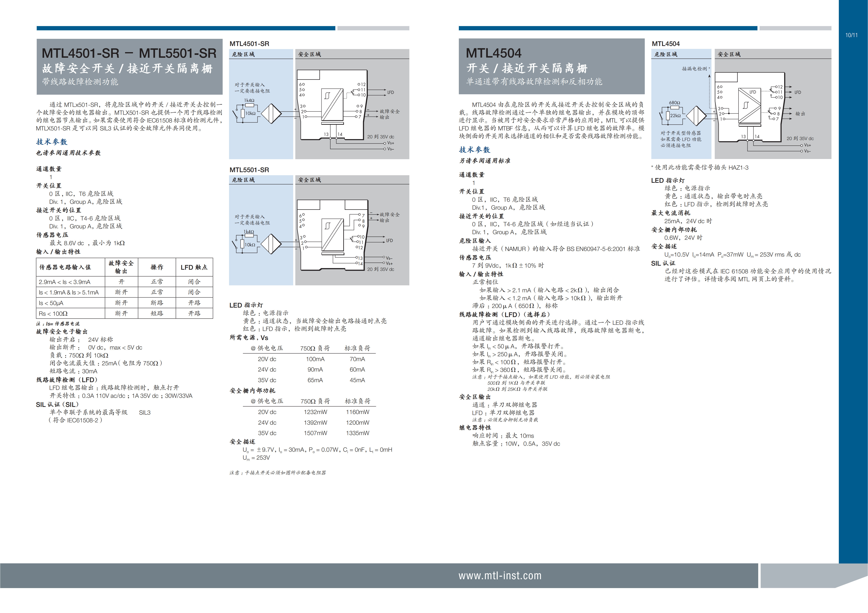Click the www.mtl-inst.com website link
The image size is (868, 613).
tap(500, 576)
